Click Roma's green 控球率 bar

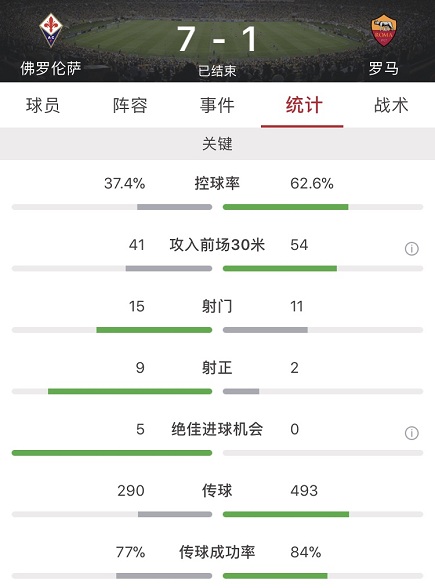click(x=285, y=207)
